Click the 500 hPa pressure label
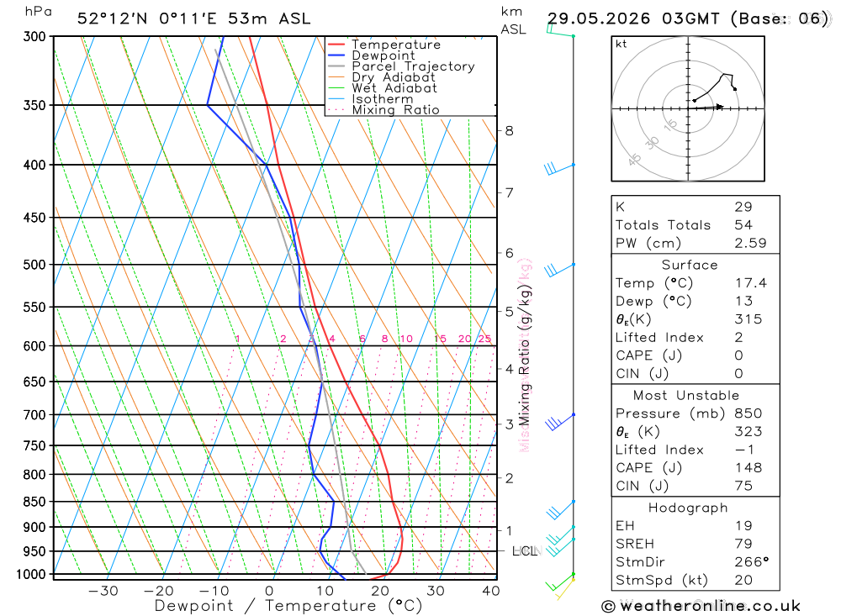 tap(34, 265)
